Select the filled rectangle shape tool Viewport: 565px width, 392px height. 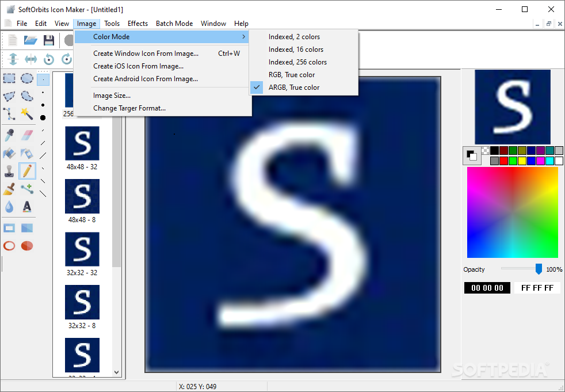pyautogui.click(x=27, y=228)
